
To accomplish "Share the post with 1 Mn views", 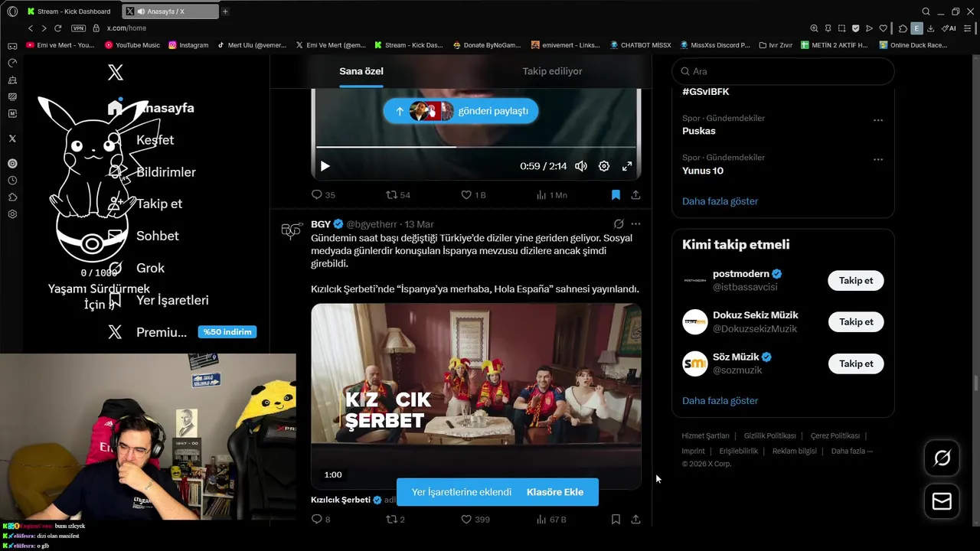I will (x=635, y=195).
